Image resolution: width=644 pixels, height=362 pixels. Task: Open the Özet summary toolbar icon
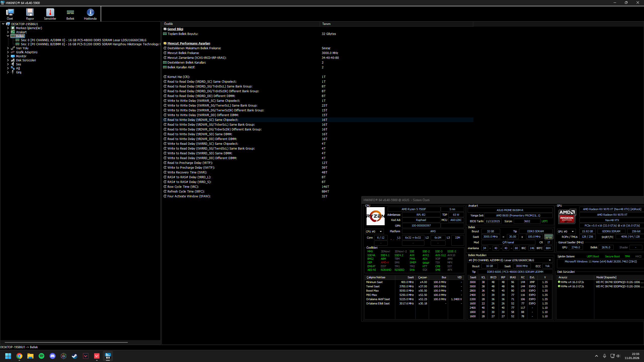coord(10,14)
